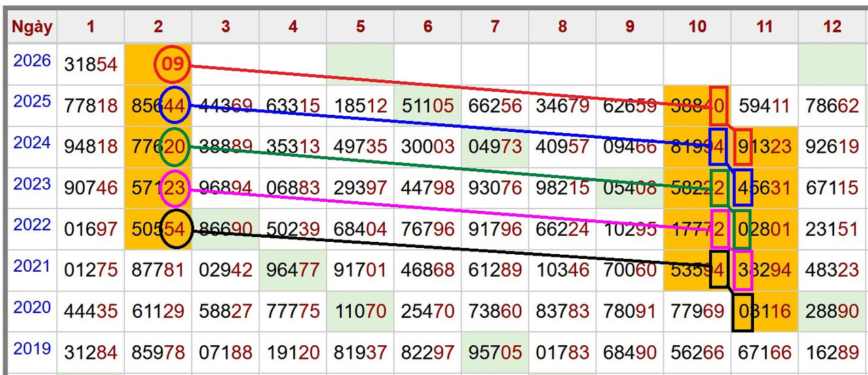This screenshot has width=868, height=375.
Task: Select the value 30003
Action: pos(428,147)
